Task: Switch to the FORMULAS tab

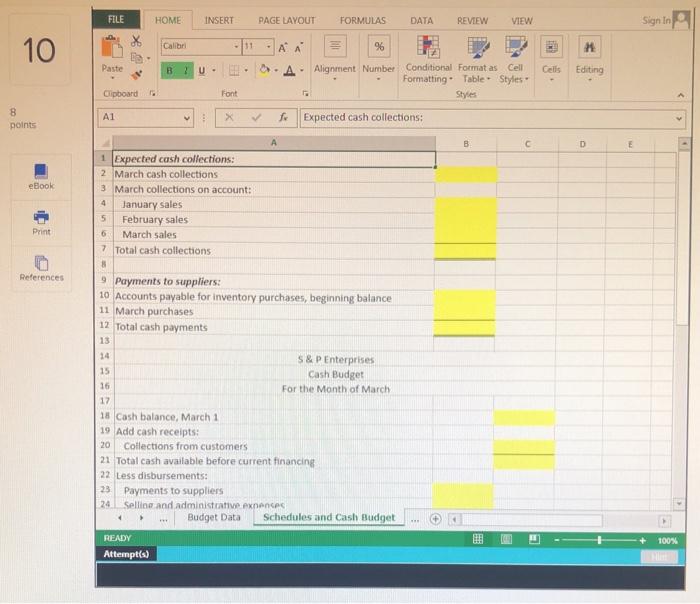Action: (x=362, y=21)
